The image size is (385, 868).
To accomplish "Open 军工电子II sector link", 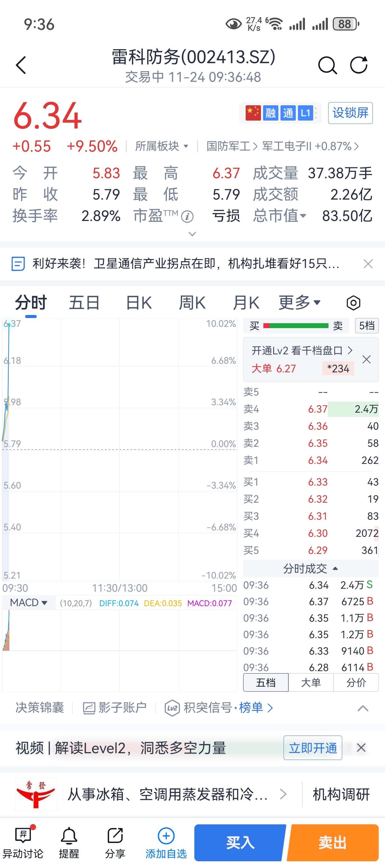I will pos(310,146).
